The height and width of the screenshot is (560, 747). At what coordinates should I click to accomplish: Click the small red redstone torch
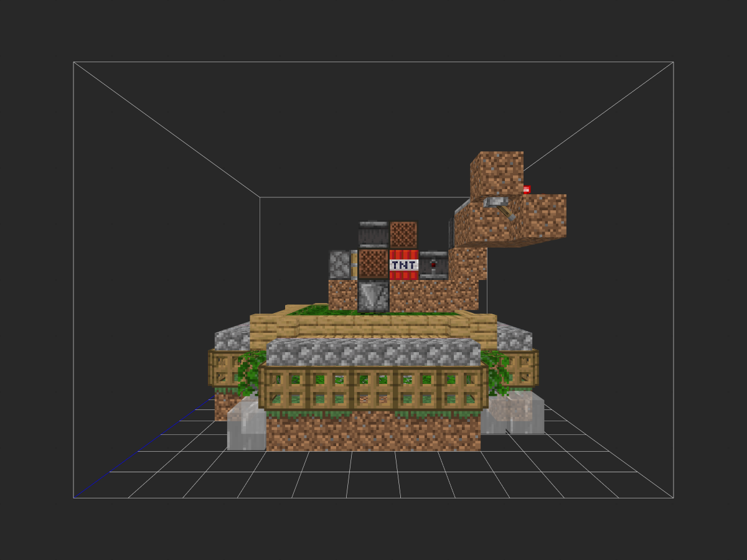click(527, 190)
